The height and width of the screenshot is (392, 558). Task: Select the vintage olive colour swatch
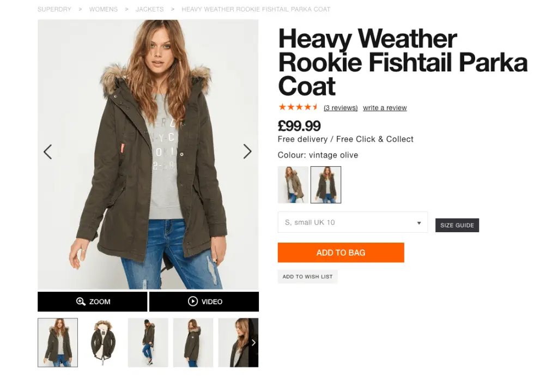click(x=326, y=185)
